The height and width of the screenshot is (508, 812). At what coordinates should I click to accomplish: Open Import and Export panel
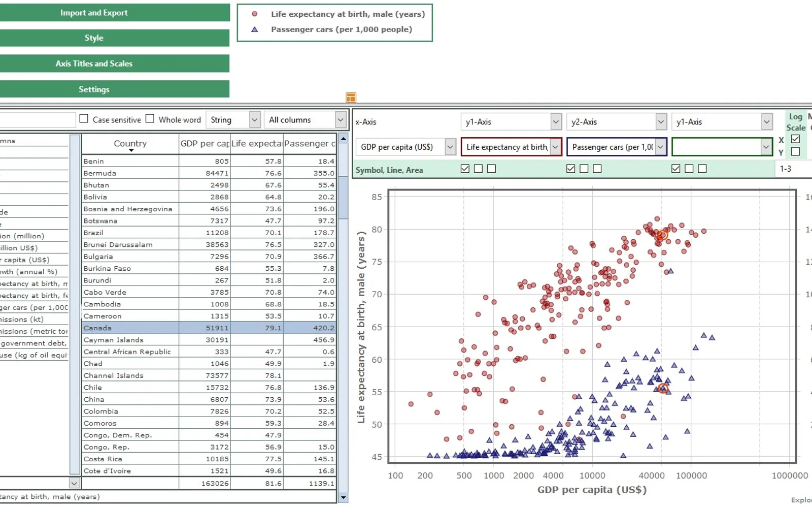[x=114, y=13]
